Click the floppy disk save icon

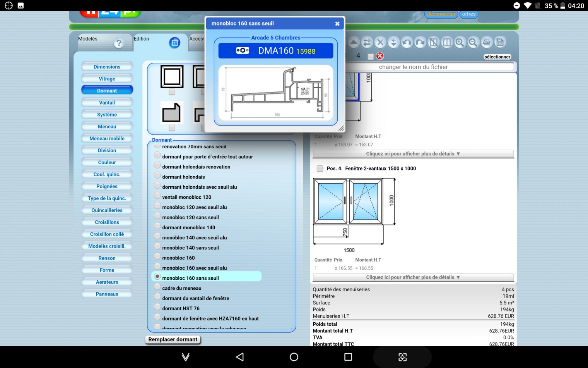pos(499,42)
